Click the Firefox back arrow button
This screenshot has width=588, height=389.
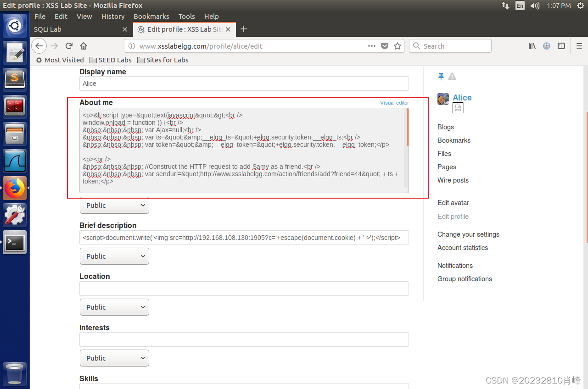pyautogui.click(x=39, y=46)
